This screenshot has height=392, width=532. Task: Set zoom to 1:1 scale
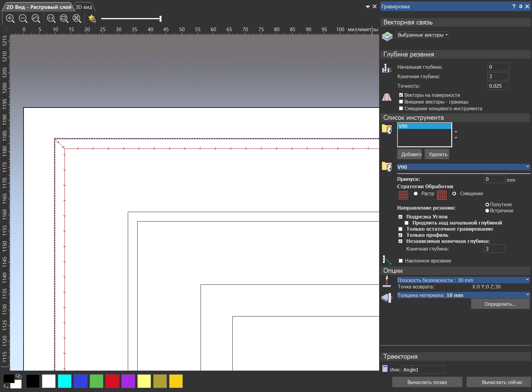[51, 19]
